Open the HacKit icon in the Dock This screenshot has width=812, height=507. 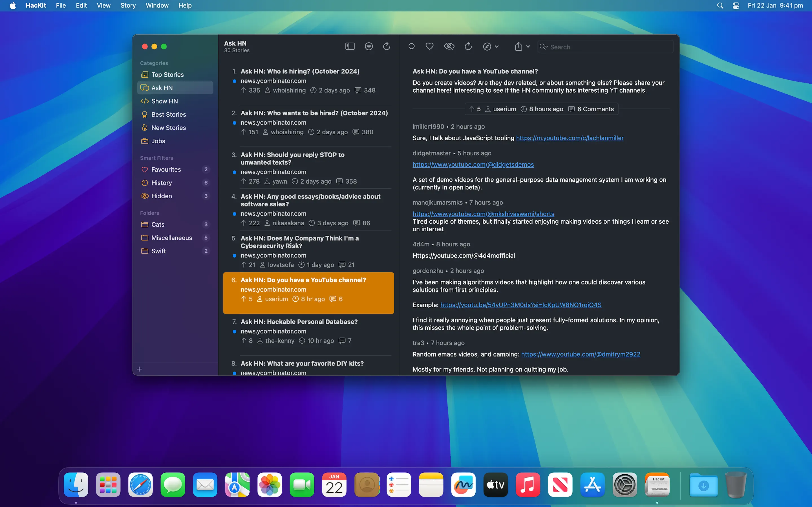click(657, 484)
